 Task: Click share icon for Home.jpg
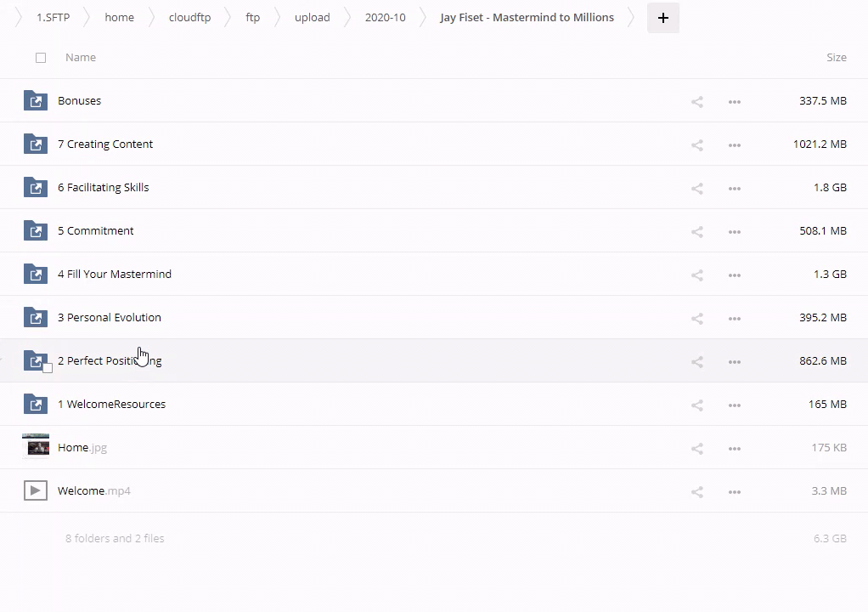(696, 449)
